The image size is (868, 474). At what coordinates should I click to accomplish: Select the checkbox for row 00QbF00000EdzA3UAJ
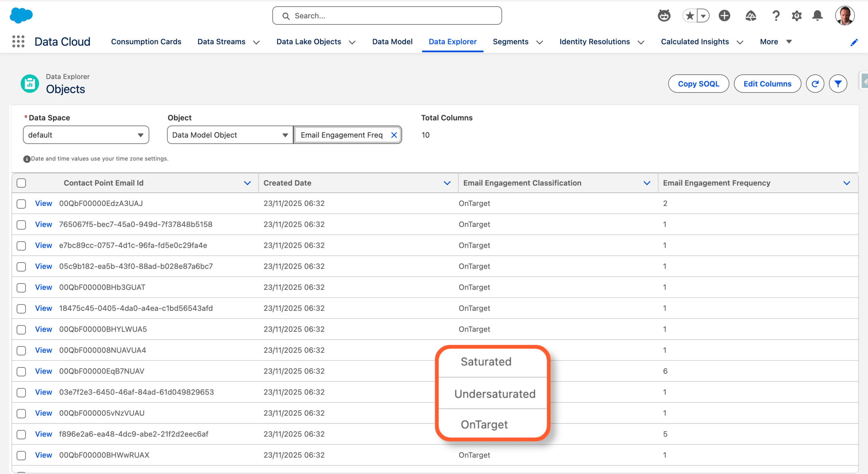tap(21, 204)
